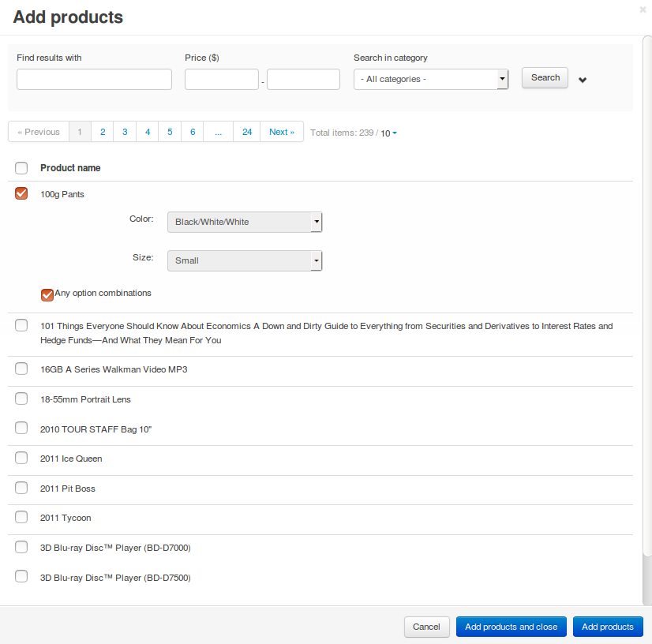Click the Search button
Image resolution: width=652 pixels, height=644 pixels.
[545, 78]
